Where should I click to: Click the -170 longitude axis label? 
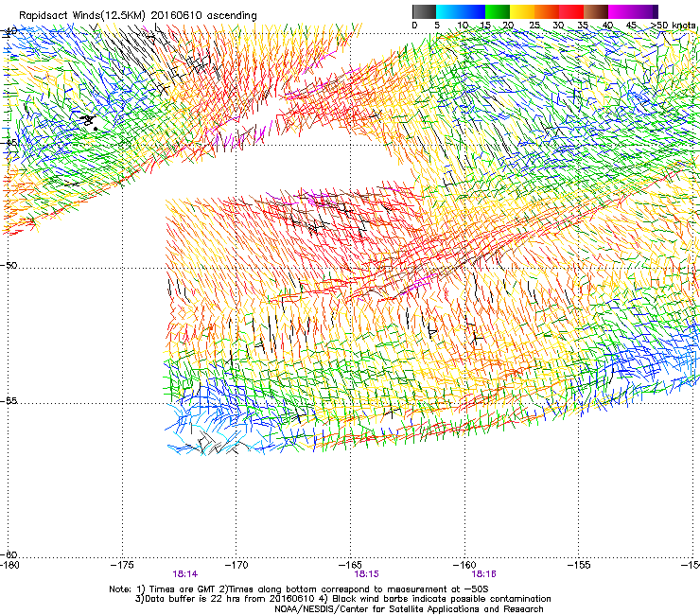click(236, 565)
